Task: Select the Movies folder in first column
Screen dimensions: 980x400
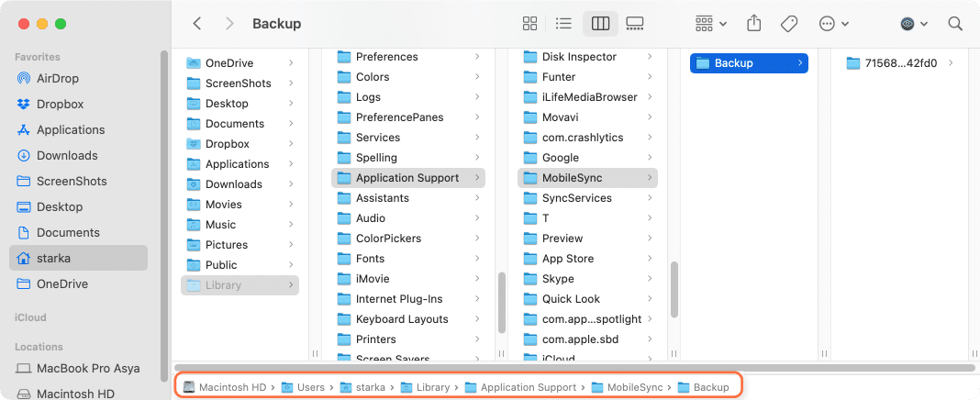Action: 240,205
